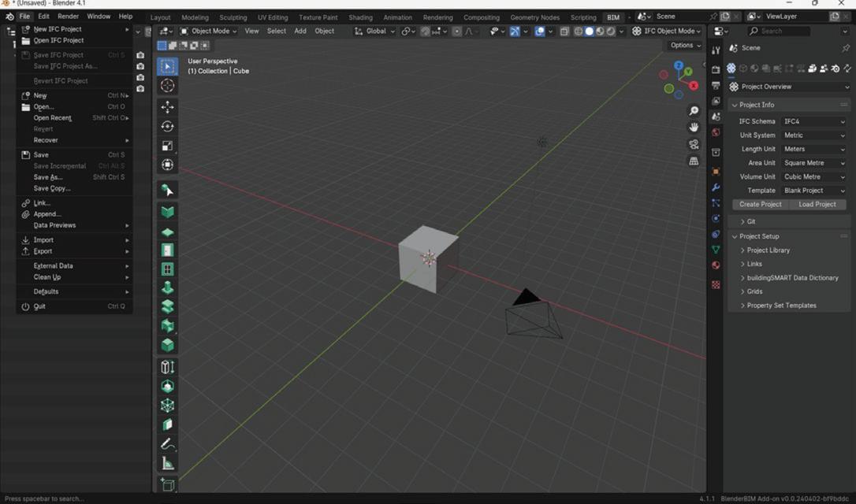Viewport: 856px width, 504px height.
Task: Choose the Move tool
Action: (168, 107)
